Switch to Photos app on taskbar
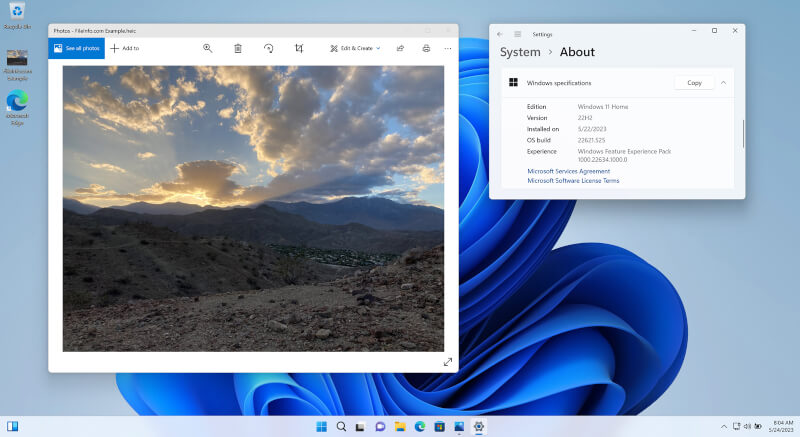Screen dimensions: 800x437 [x=459, y=427]
